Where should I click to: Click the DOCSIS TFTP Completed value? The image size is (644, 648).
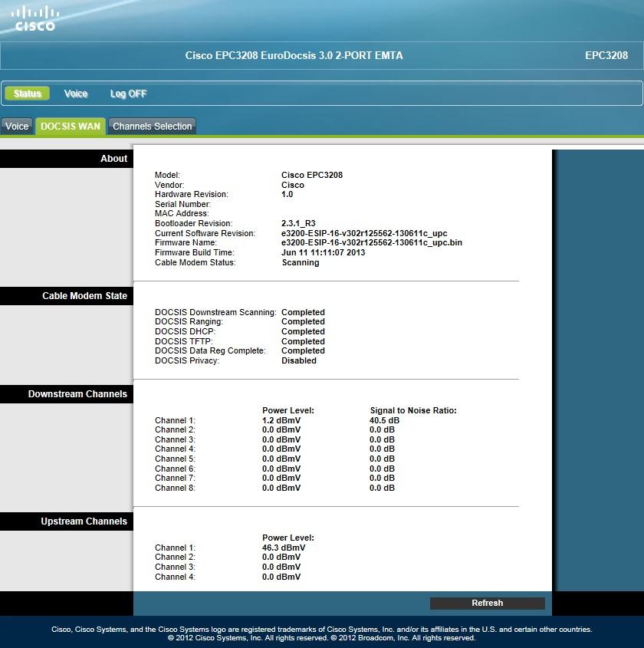click(x=303, y=341)
